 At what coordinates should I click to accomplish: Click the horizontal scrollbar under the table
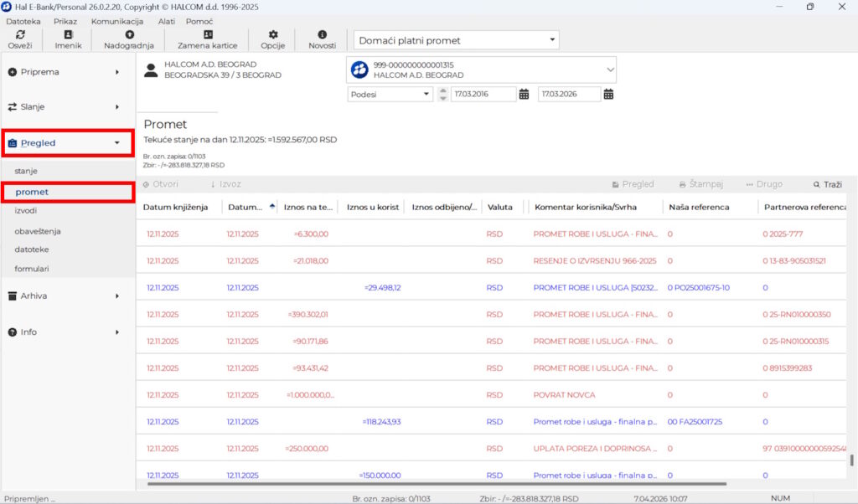tap(436, 483)
